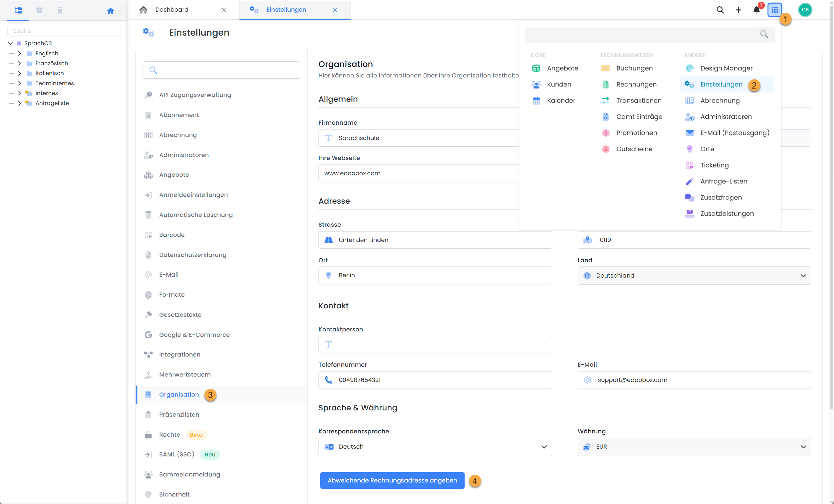Switch to the Dashboard tab
Viewport: 834px width, 504px height.
pos(172,10)
